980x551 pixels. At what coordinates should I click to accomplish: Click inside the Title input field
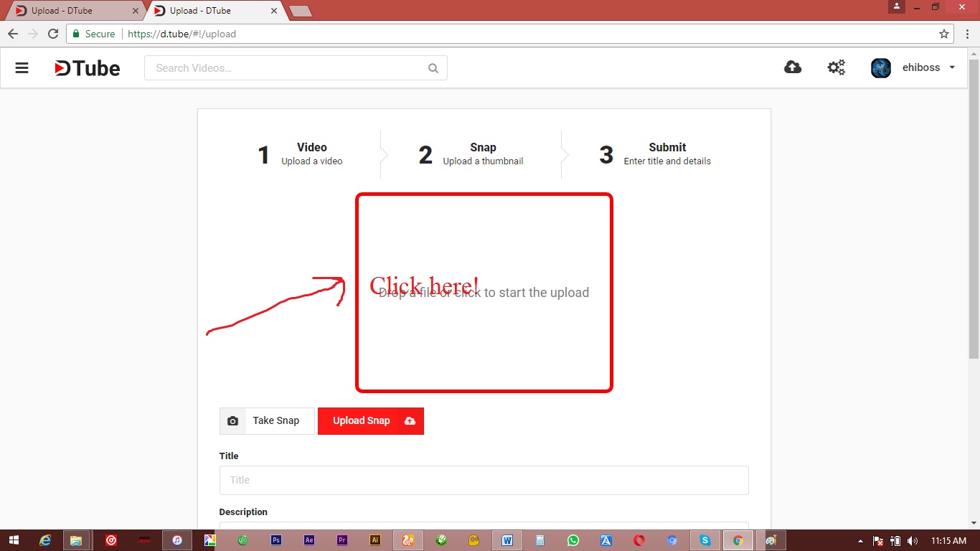pyautogui.click(x=484, y=480)
